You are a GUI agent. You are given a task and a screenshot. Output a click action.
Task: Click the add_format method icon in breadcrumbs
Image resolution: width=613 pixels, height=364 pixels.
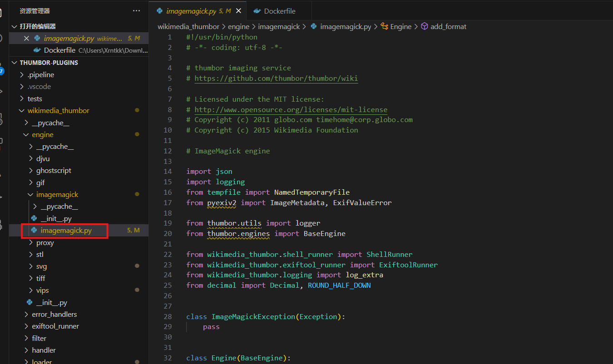click(425, 27)
